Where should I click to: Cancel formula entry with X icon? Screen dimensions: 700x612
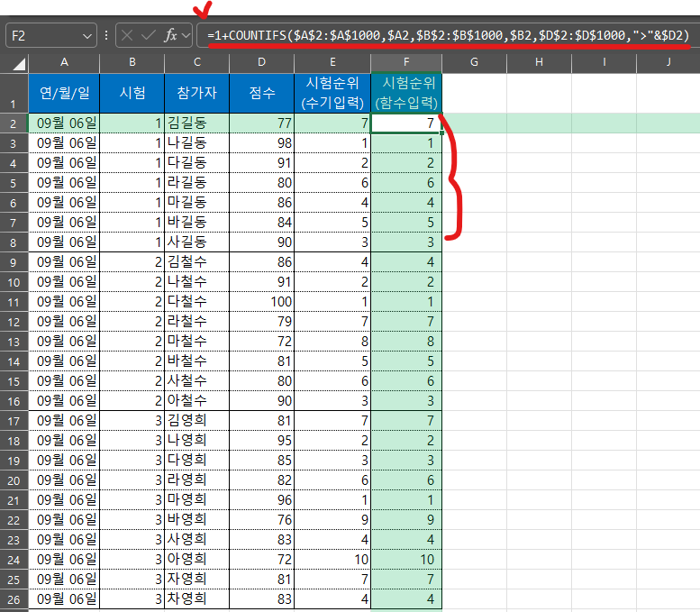coord(127,35)
